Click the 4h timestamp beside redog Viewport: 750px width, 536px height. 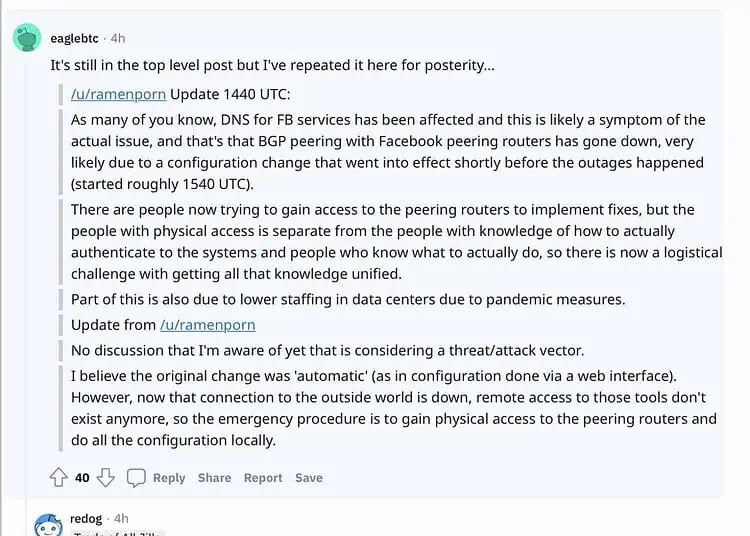pos(122,519)
